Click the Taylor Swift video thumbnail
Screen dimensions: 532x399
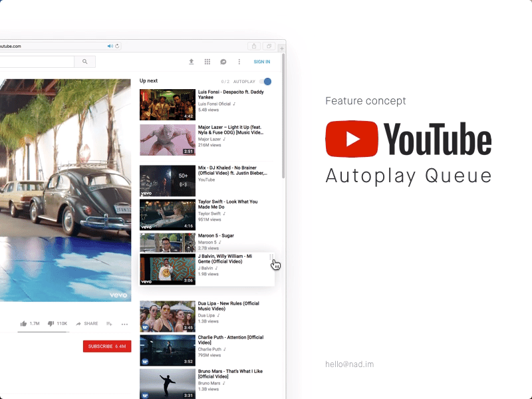[x=168, y=215]
